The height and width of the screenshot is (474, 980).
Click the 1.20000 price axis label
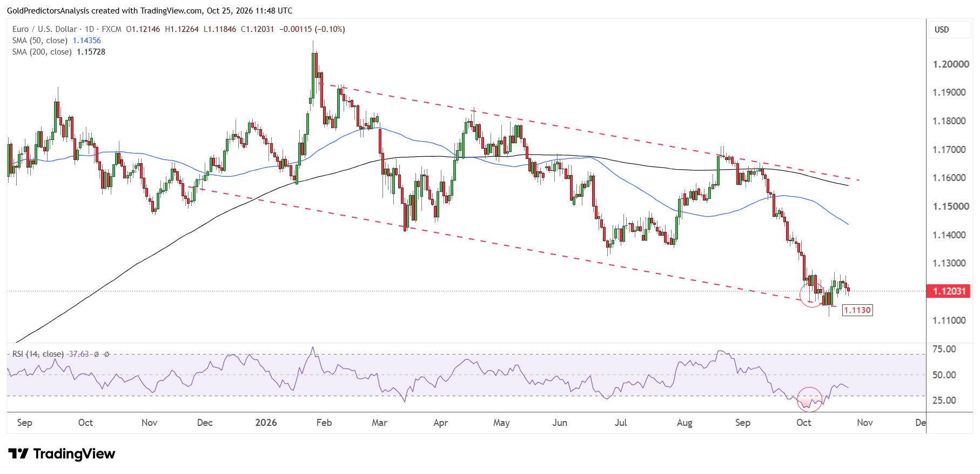click(x=951, y=64)
